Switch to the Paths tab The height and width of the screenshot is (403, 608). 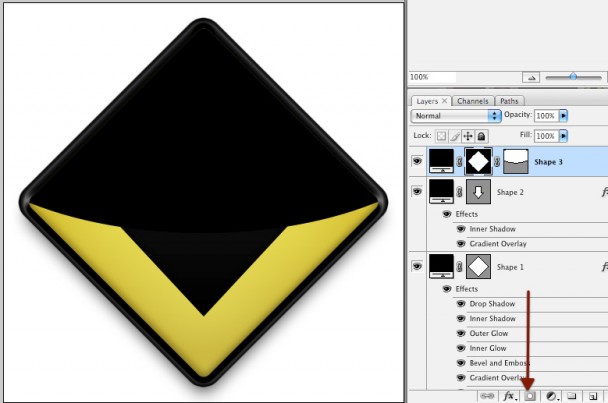509,101
